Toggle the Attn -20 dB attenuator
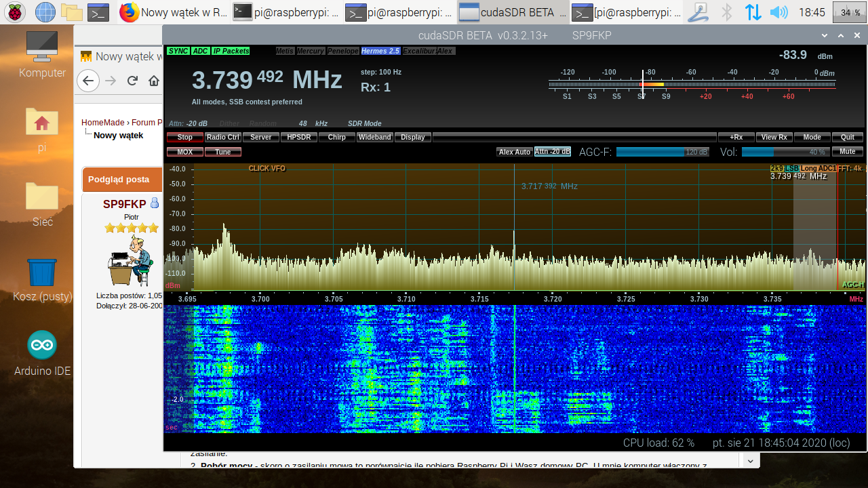Screen dimensions: 868x488 [x=553, y=152]
